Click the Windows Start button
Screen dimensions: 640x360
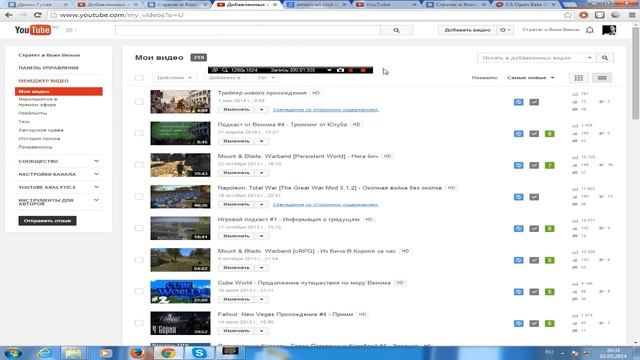(12, 353)
